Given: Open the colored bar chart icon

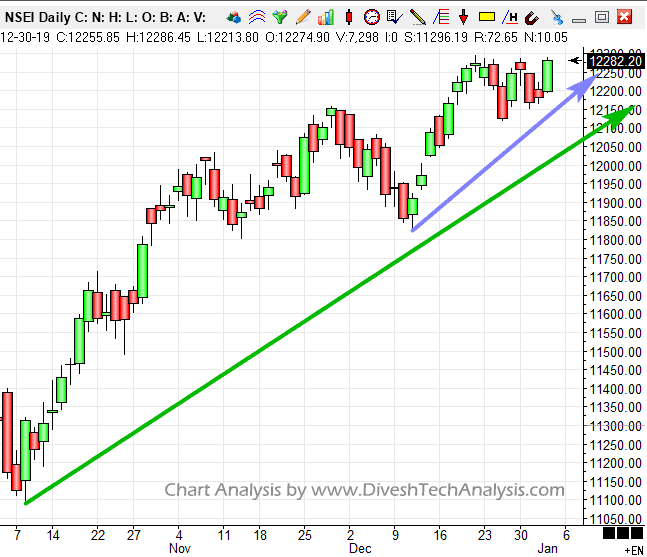Looking at the screenshot, I should [325, 17].
